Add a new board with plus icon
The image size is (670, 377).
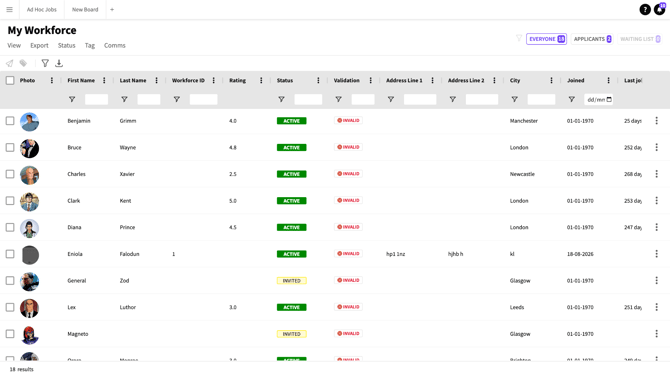(112, 9)
